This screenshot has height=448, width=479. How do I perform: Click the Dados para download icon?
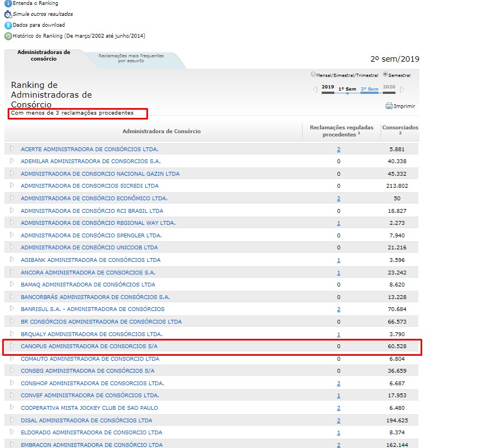[8, 25]
